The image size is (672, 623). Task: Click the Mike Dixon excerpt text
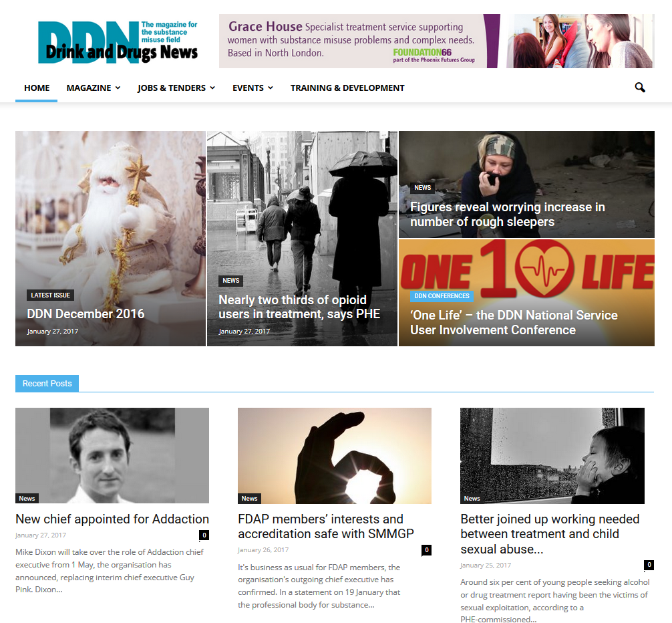(x=110, y=571)
